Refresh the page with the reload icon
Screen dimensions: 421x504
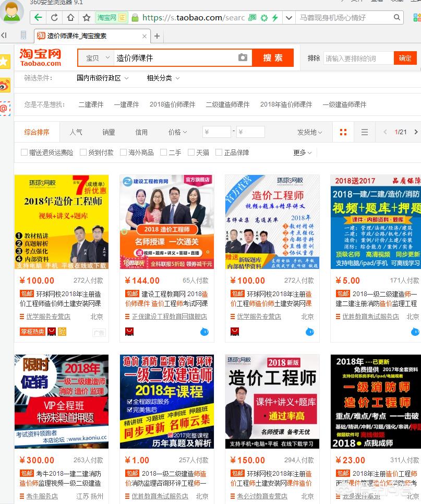click(54, 17)
